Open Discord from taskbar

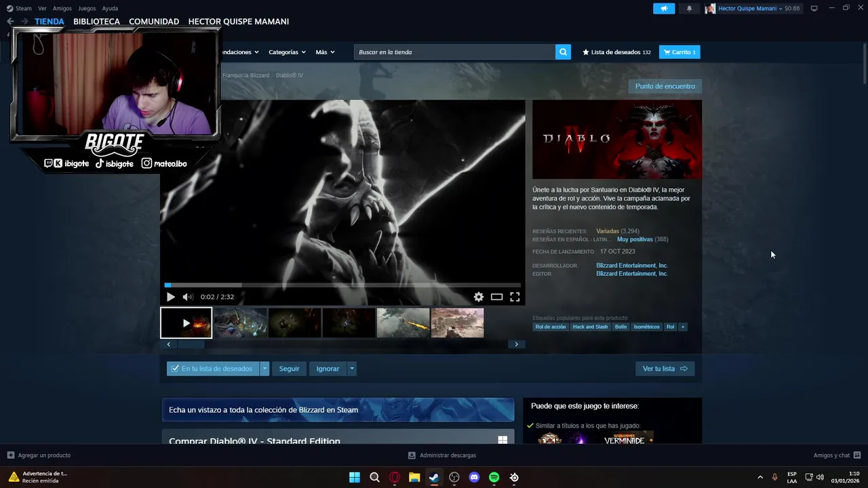(474, 477)
